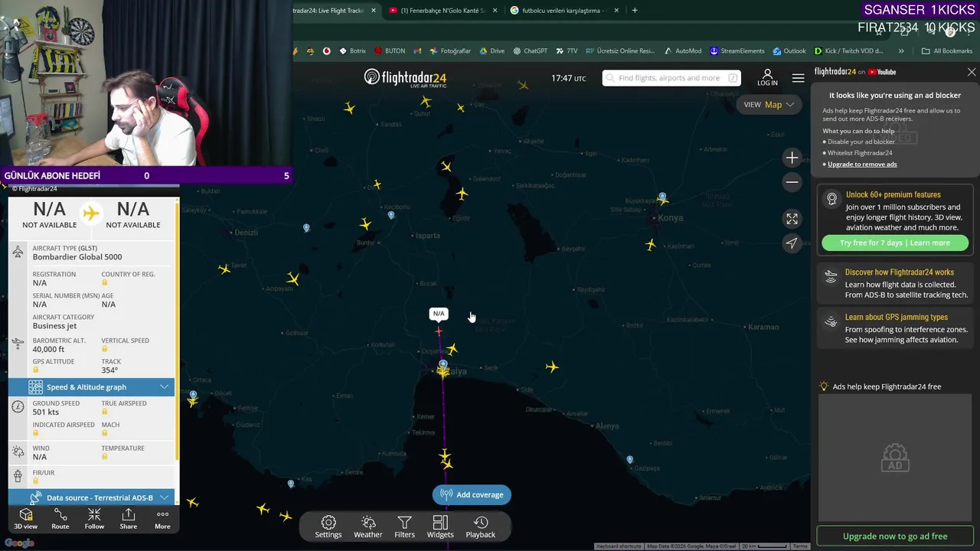Open the ChatGPT bookmark

click(x=530, y=51)
